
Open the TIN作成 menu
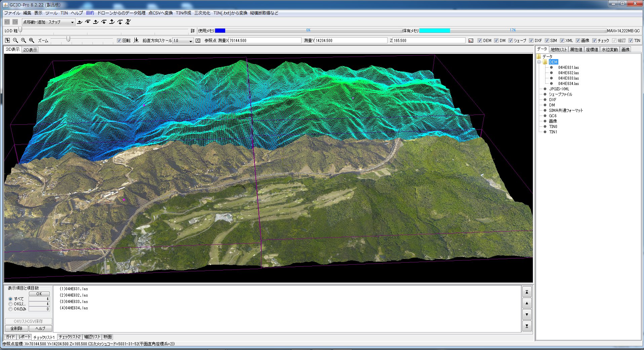tap(183, 13)
